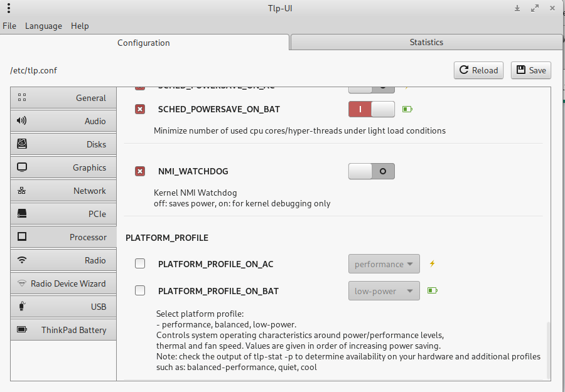565x392 pixels.
Task: Click the /etc/tlp.conf path label
Action: [33, 70]
